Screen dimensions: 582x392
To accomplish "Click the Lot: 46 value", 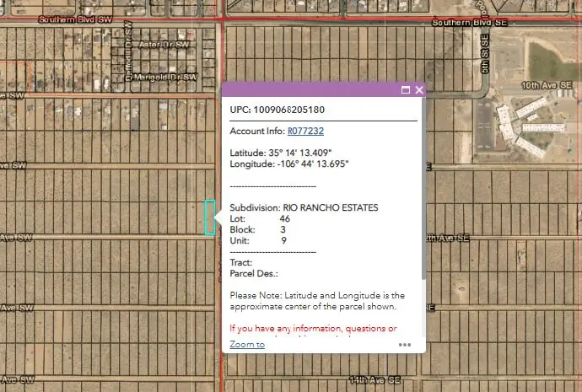I will 285,219.
